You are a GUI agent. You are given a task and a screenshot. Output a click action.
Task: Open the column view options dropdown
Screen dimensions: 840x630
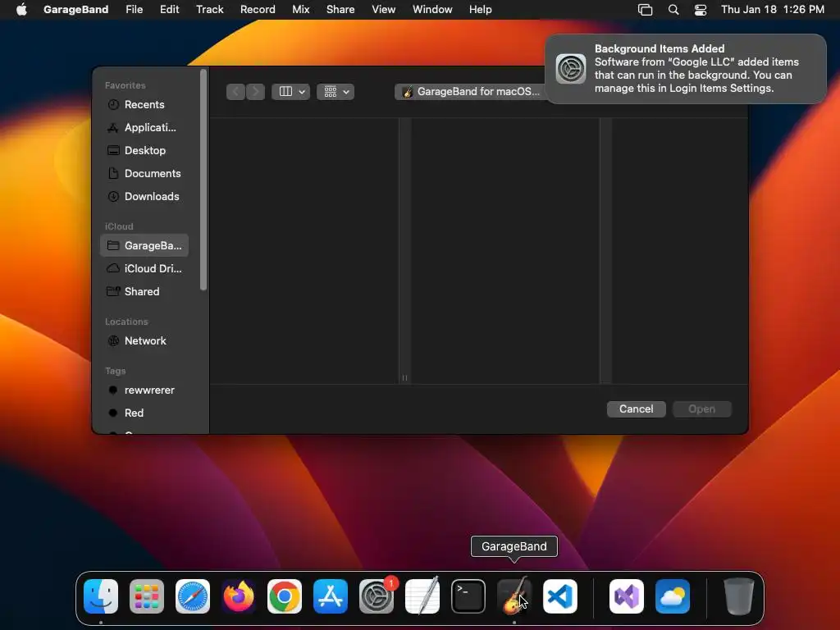[291, 92]
